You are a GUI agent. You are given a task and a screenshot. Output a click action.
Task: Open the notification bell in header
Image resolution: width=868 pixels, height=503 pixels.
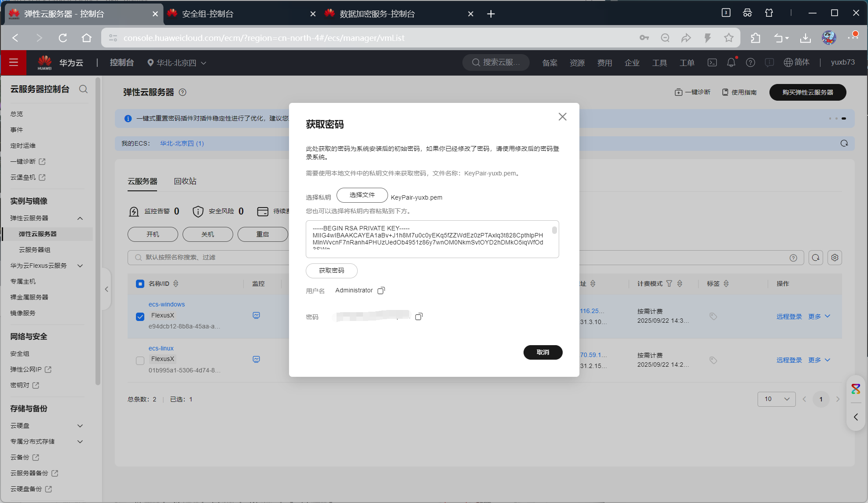731,63
